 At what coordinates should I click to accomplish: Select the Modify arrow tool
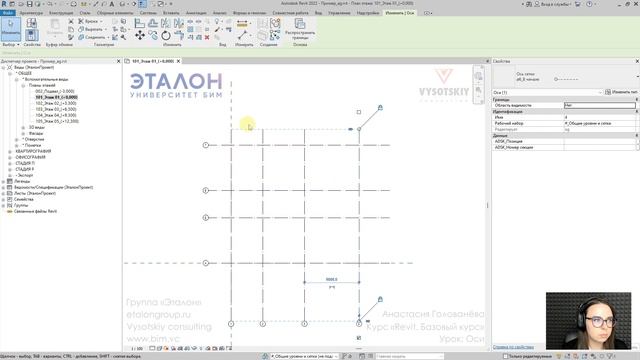click(11, 29)
